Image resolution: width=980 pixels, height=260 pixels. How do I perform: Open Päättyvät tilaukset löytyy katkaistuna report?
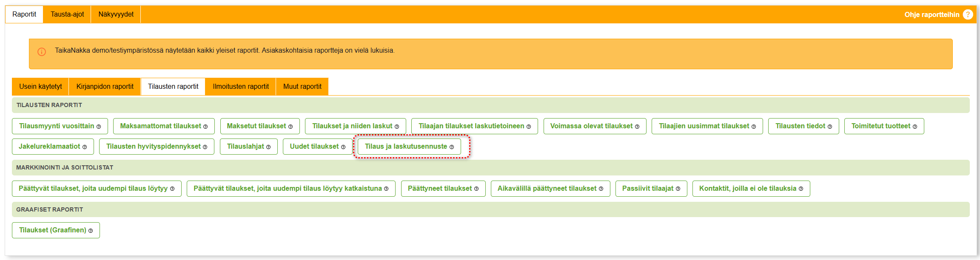click(x=291, y=189)
